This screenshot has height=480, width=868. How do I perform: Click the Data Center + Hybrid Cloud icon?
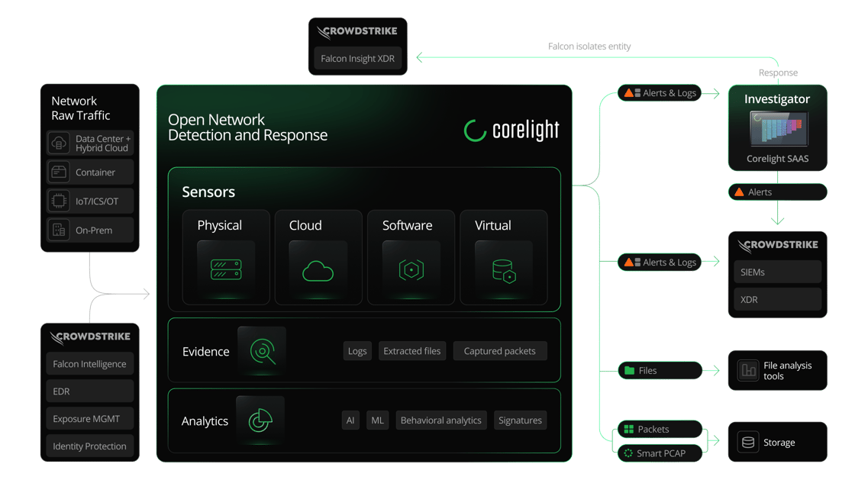[59, 143]
